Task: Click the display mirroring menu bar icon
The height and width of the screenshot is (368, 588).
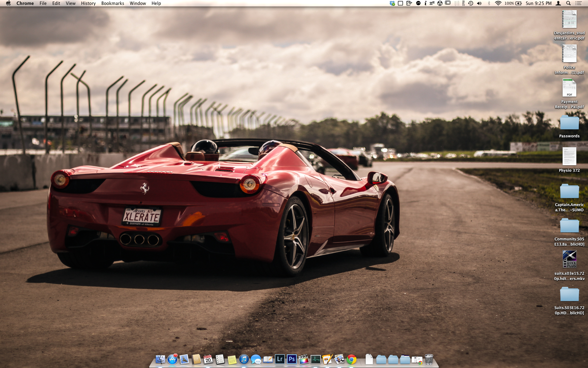Action: tap(448, 3)
